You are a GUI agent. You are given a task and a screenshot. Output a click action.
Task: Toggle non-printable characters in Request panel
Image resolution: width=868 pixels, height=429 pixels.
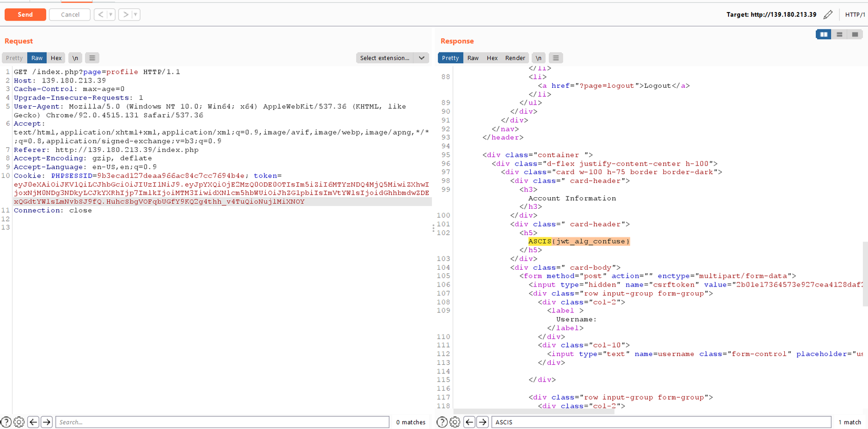[x=75, y=58]
